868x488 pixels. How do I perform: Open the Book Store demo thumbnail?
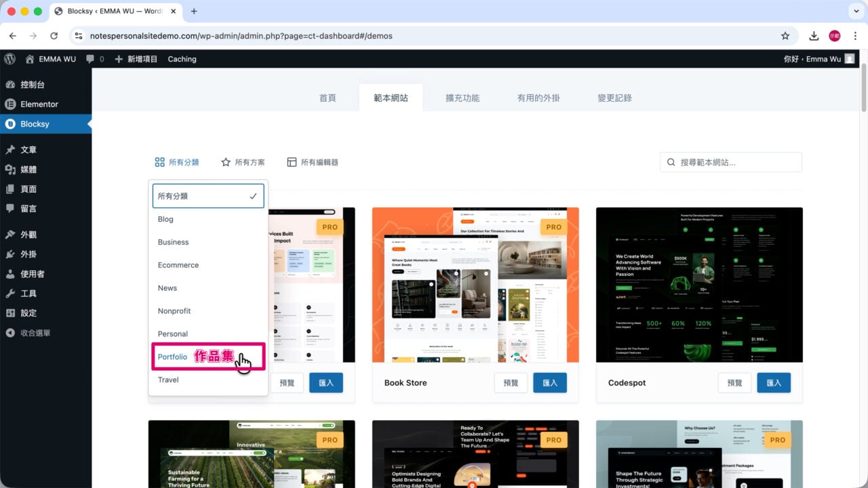(475, 285)
